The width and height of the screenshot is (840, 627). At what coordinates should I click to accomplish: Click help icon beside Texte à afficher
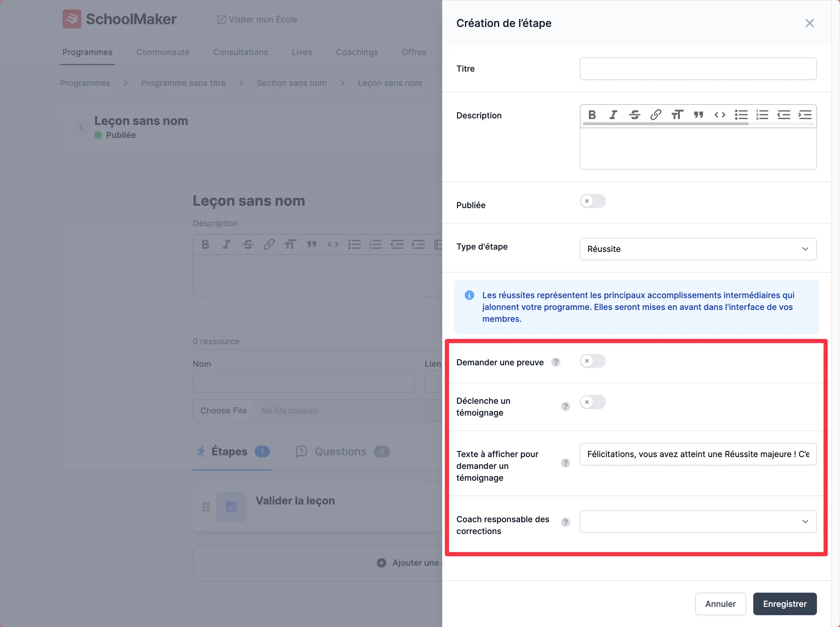point(565,463)
